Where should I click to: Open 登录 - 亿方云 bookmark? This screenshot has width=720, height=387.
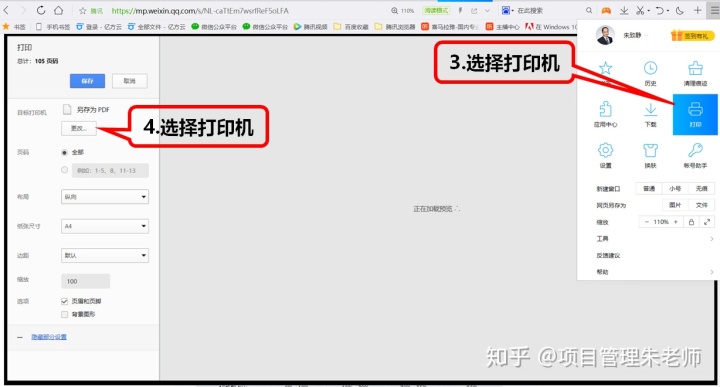pos(99,27)
